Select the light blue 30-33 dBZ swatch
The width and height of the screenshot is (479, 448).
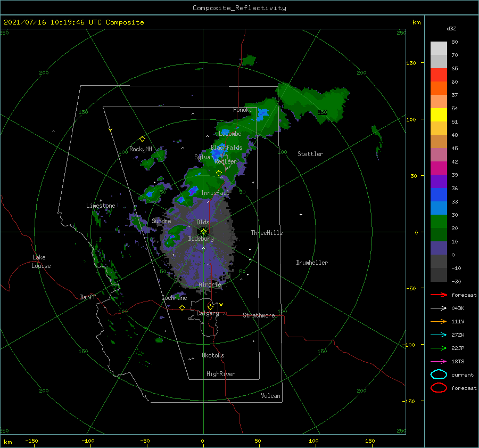[439, 208]
